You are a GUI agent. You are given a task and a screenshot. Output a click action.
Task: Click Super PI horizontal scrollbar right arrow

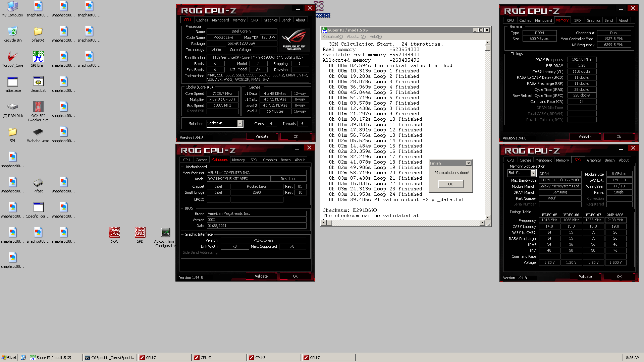482,223
